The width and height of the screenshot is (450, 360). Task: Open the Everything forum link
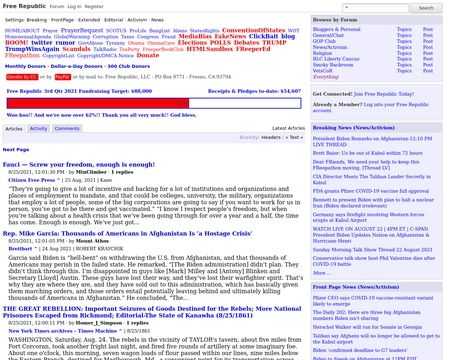click(325, 77)
